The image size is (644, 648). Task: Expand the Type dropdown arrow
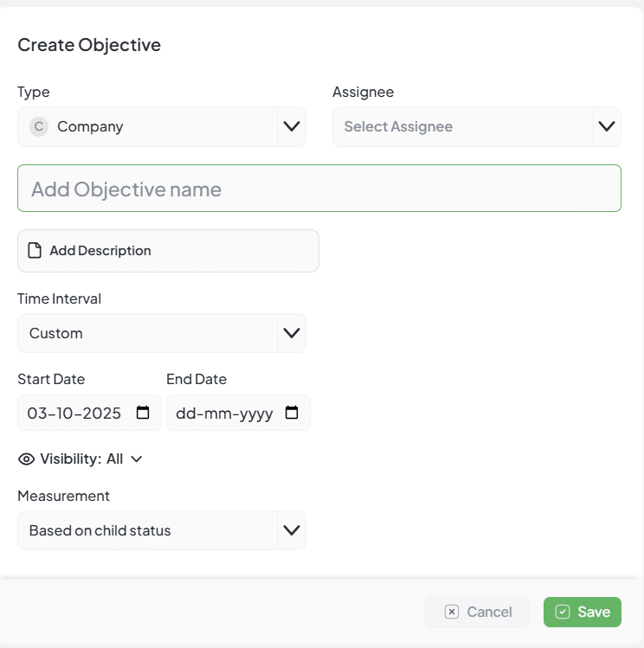tap(292, 126)
